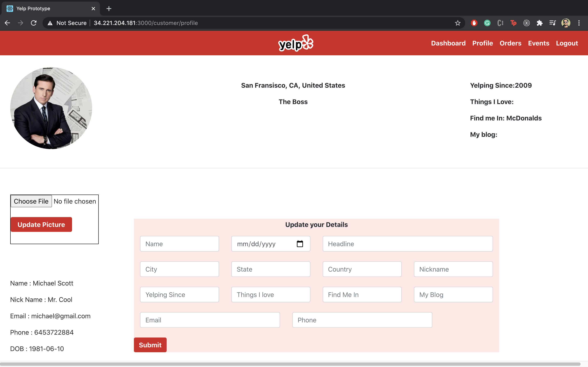Navigate to the Dashboard menu item
The height and width of the screenshot is (367, 588).
448,43
